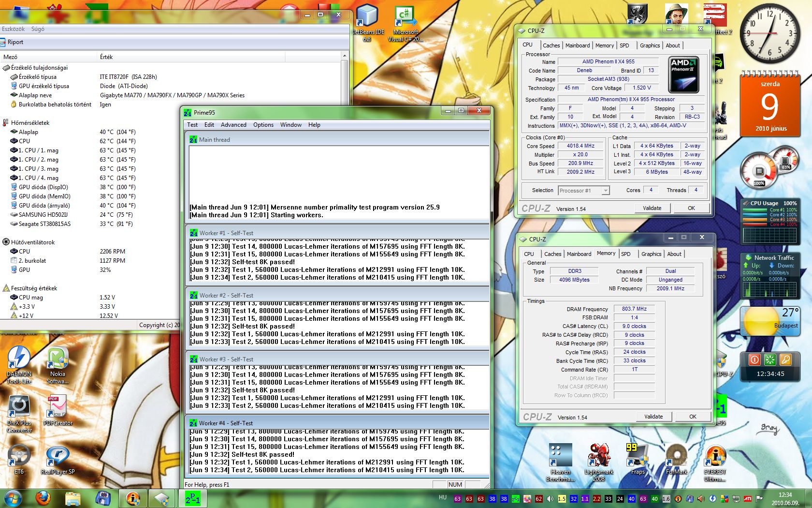Open Lightsmark 2008 desktop shortcut
Screen dimensions: 812x508
[599, 462]
